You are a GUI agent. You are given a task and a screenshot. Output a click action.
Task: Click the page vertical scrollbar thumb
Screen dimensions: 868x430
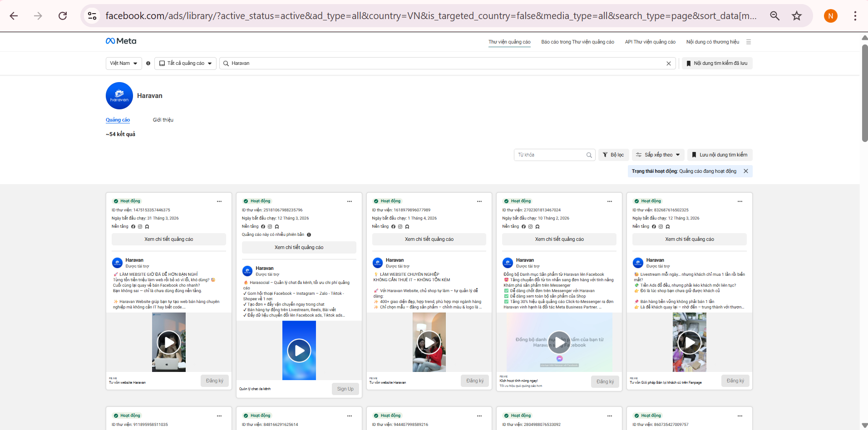pos(864,93)
